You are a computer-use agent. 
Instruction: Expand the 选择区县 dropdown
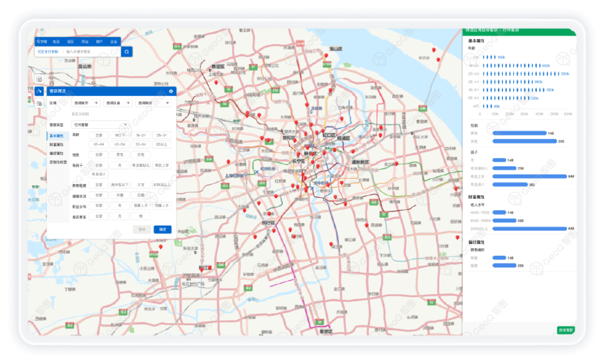pyautogui.click(x=117, y=103)
